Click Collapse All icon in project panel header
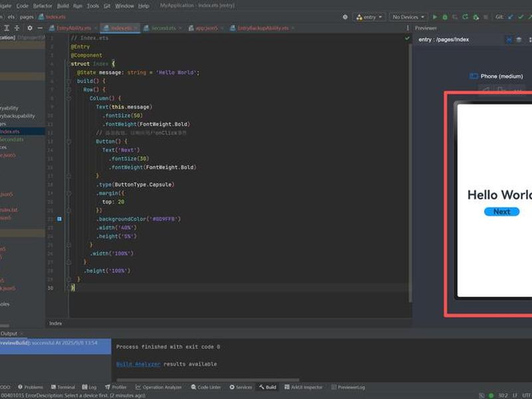This screenshot has height=399, width=532. click(17, 28)
